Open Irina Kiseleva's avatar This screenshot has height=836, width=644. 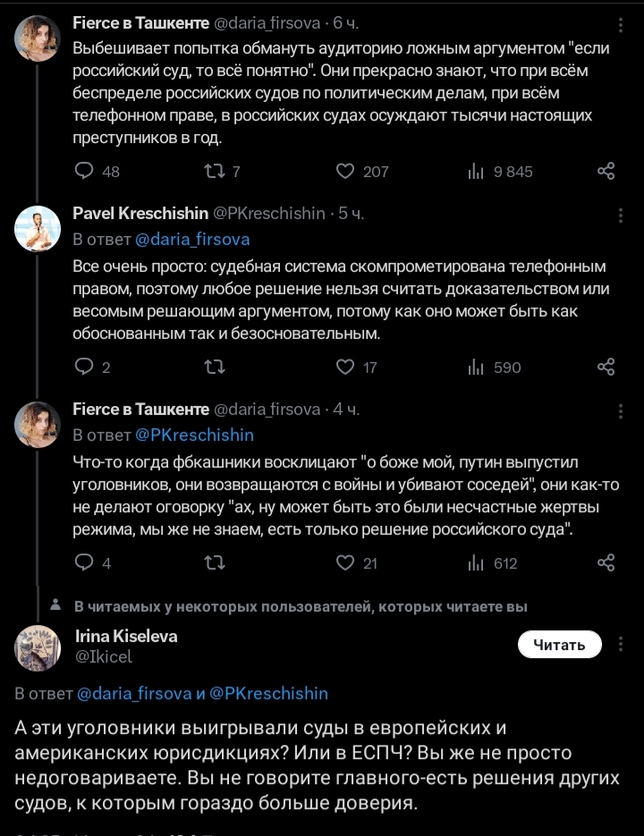[x=38, y=648]
